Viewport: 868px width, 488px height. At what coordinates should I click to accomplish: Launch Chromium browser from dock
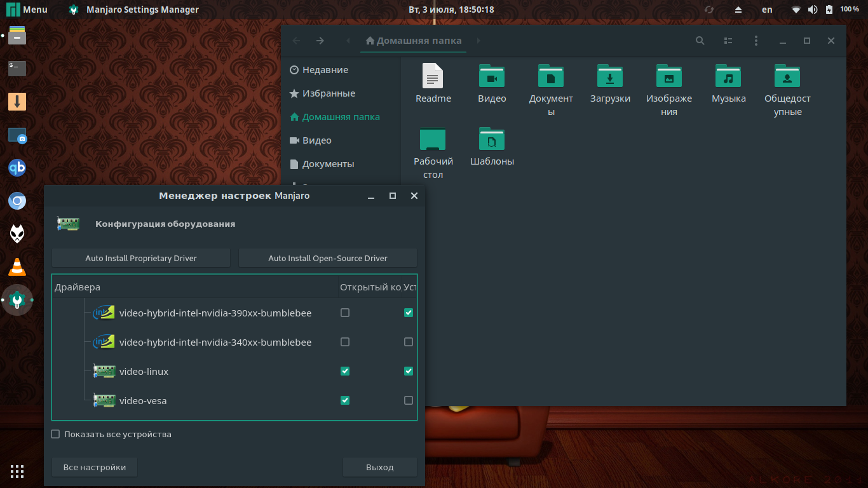(x=17, y=201)
